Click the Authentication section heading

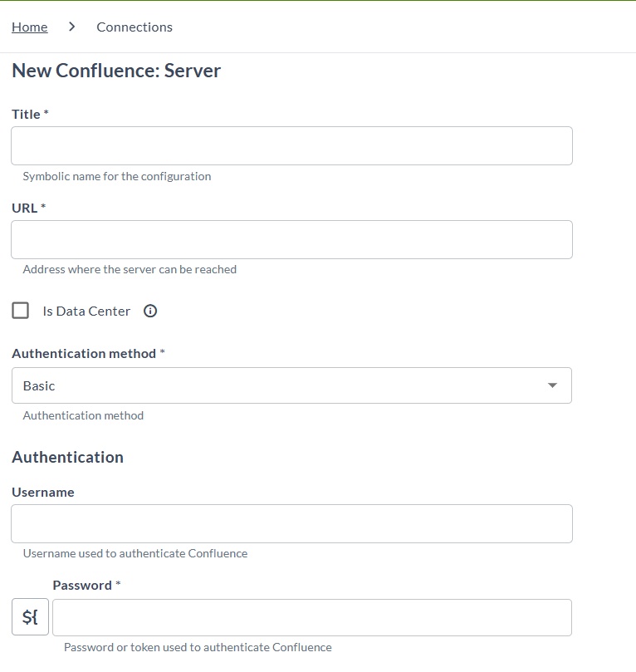point(67,457)
